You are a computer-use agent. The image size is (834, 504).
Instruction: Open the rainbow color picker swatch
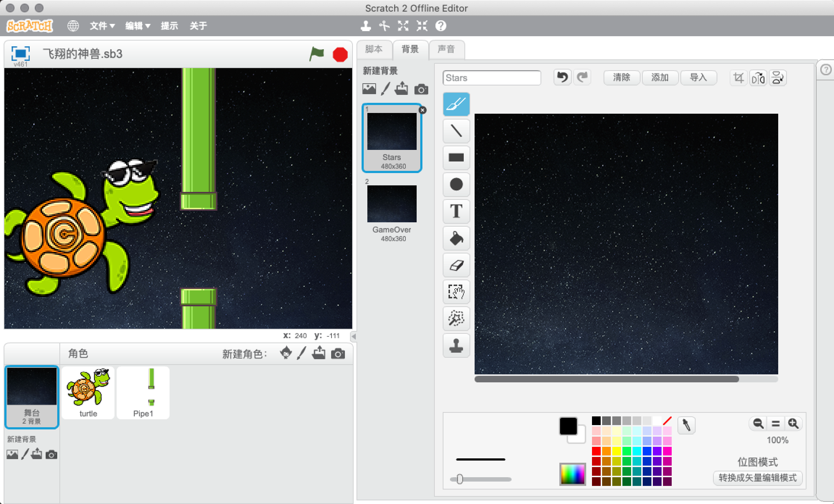[572, 474]
